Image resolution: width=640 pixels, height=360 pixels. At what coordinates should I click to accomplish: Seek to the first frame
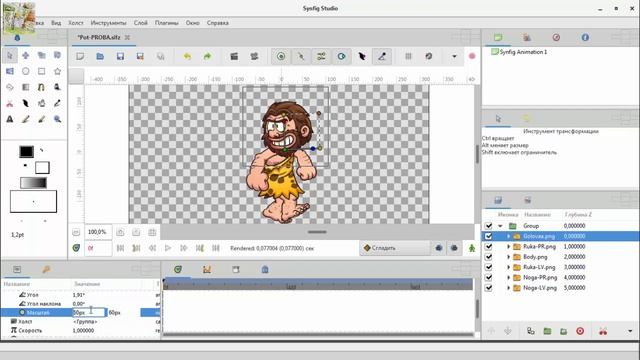coord(120,248)
